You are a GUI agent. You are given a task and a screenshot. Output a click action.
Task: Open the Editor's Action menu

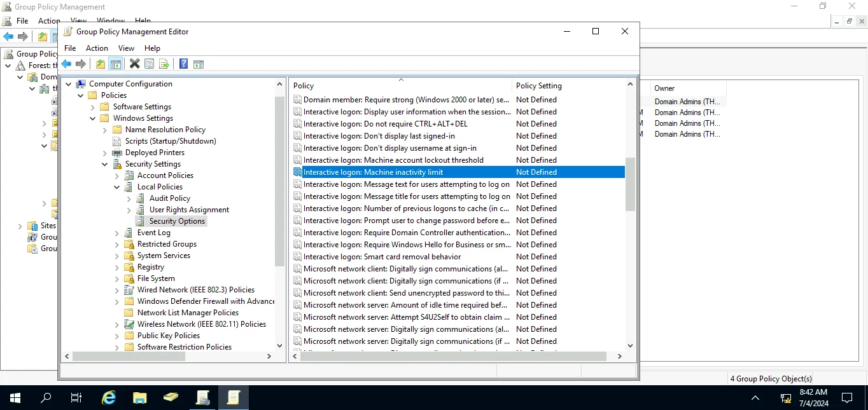coord(97,48)
